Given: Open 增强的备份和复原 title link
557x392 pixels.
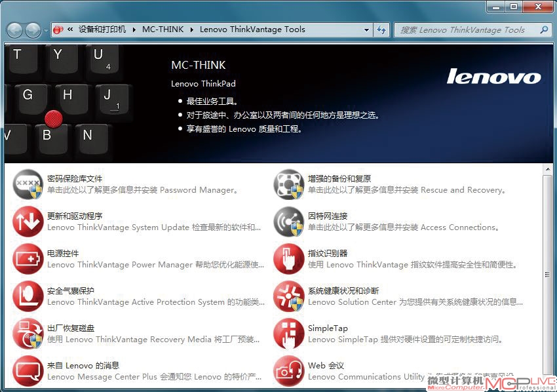Looking at the screenshot, I should [x=339, y=179].
